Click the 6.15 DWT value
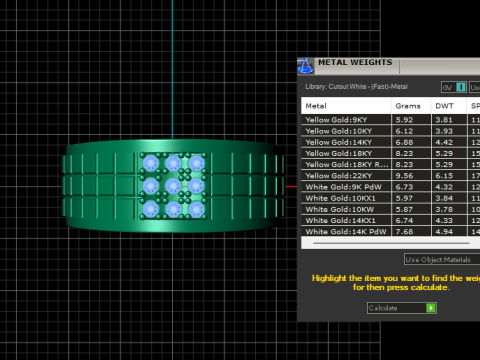 (x=444, y=176)
